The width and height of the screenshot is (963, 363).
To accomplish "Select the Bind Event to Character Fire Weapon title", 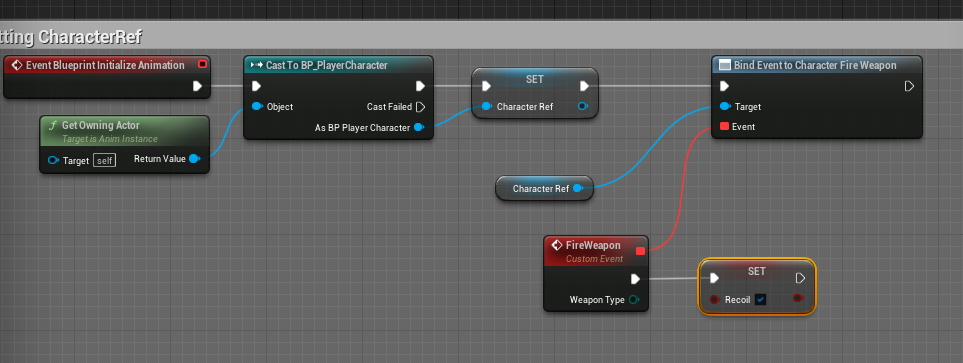I will point(815,65).
